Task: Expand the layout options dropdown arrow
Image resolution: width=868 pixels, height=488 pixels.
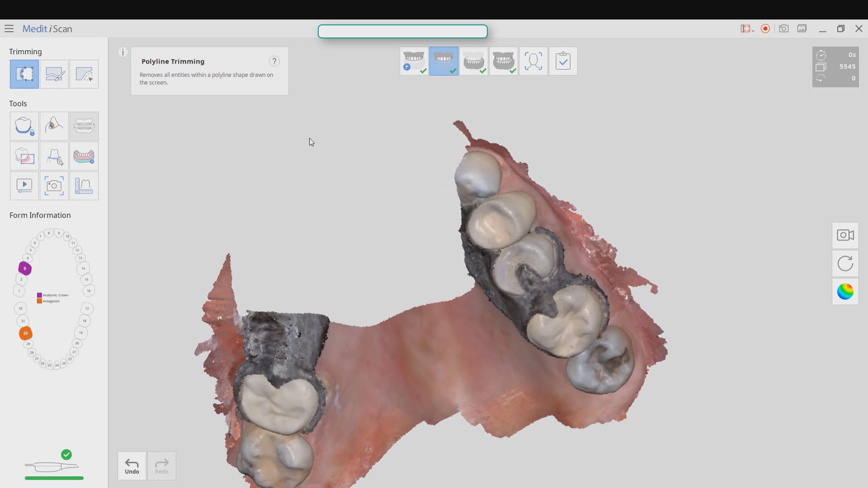Action: 753,30
